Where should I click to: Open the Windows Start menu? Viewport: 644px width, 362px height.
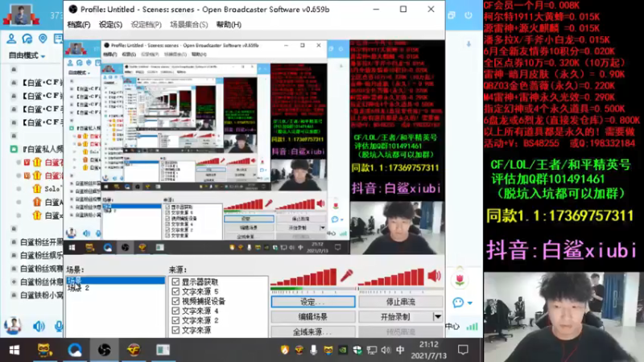point(14,350)
